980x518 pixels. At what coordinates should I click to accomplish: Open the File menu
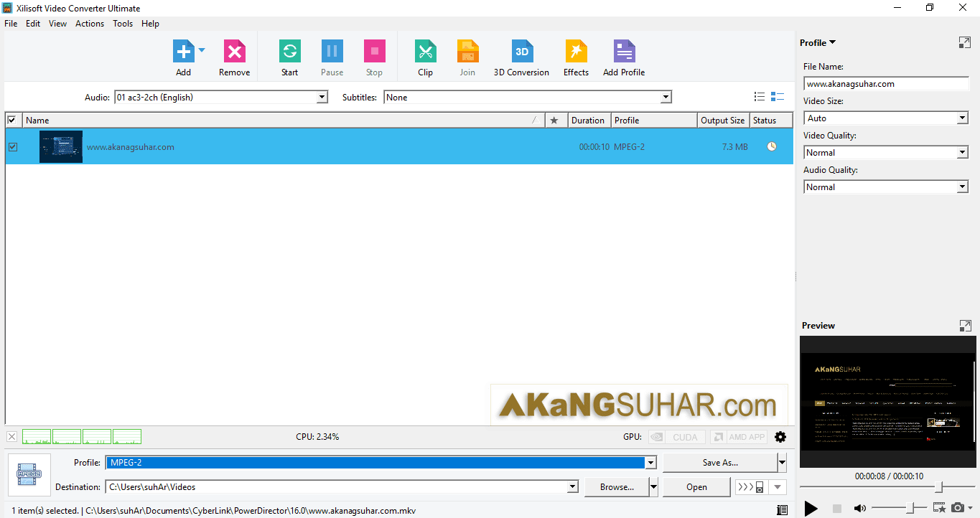coord(11,24)
